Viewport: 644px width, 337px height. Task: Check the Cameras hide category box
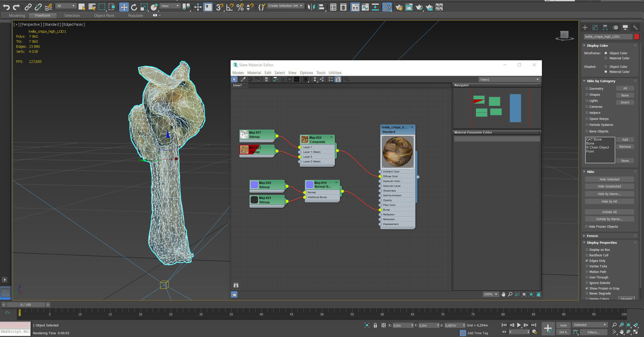click(587, 107)
